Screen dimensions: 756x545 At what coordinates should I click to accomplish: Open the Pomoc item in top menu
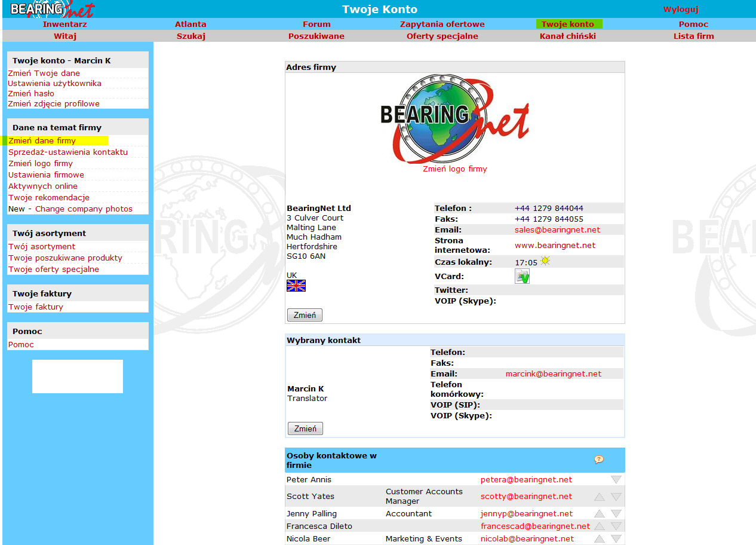[693, 25]
